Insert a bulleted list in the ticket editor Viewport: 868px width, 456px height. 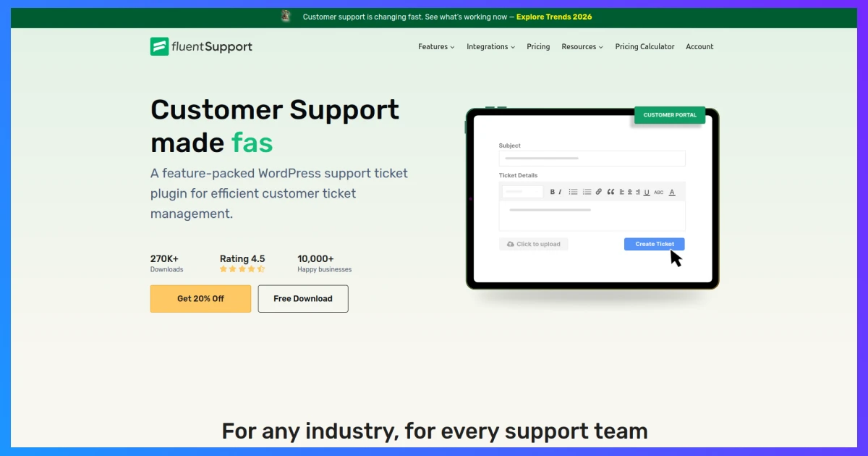point(573,192)
